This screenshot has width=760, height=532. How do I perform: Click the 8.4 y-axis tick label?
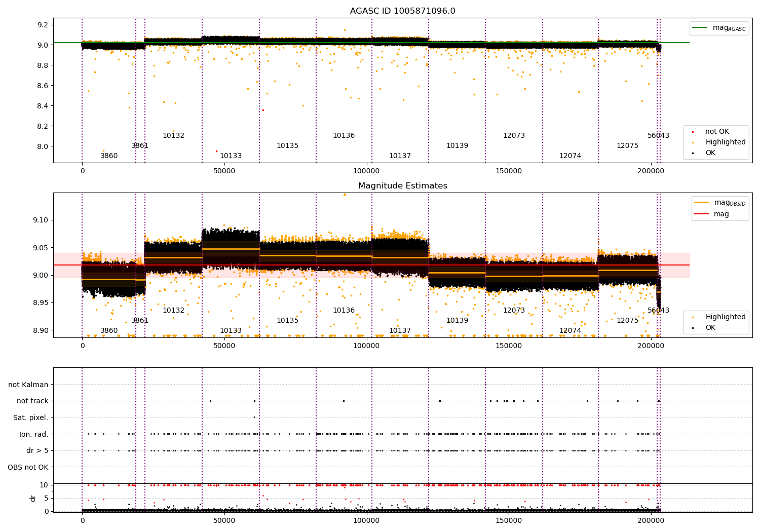(x=43, y=106)
